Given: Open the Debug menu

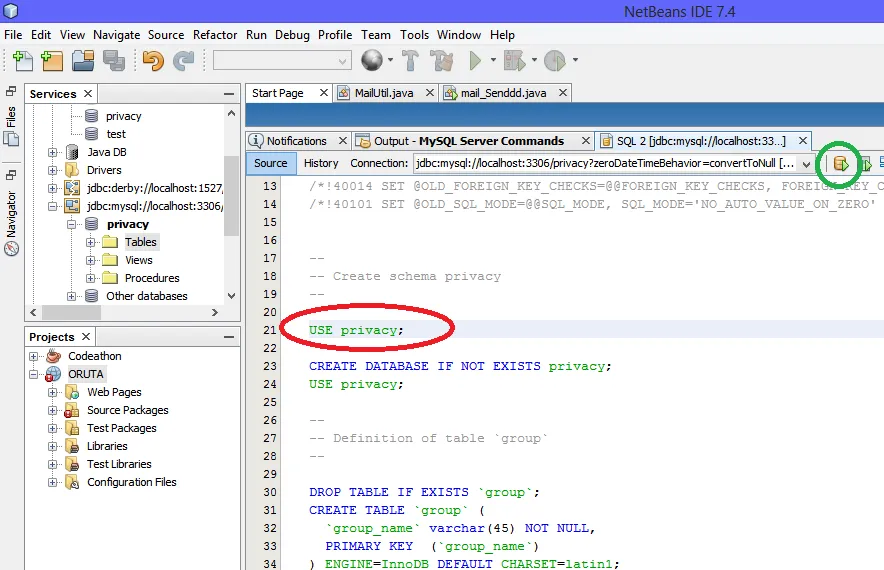Looking at the screenshot, I should (x=292, y=35).
